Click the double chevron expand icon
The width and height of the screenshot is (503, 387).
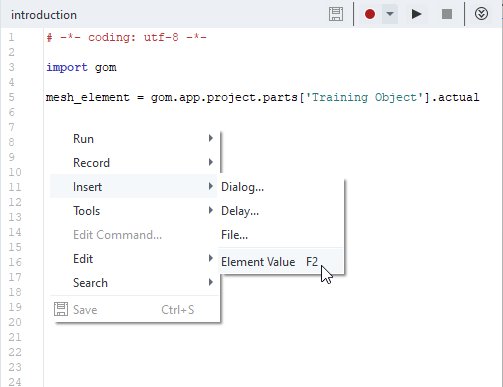tap(481, 14)
